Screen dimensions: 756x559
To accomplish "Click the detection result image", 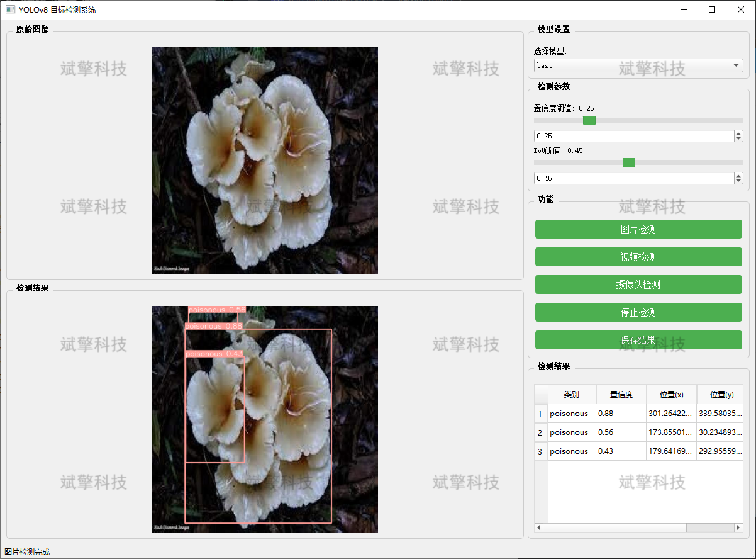I will point(265,419).
